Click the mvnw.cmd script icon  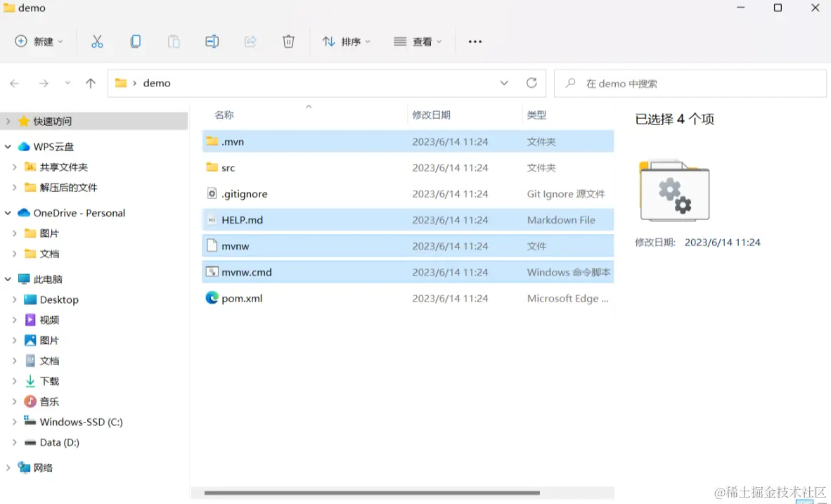tap(212, 272)
